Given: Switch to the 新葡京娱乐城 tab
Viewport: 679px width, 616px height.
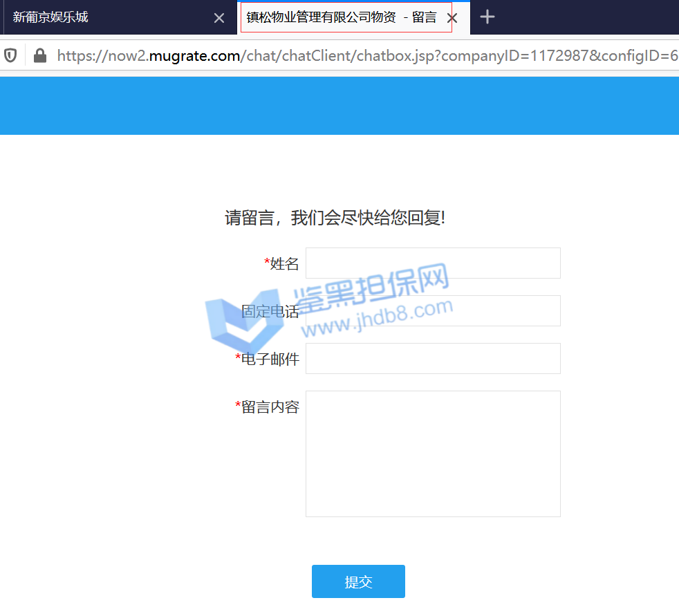Looking at the screenshot, I should (x=104, y=17).
